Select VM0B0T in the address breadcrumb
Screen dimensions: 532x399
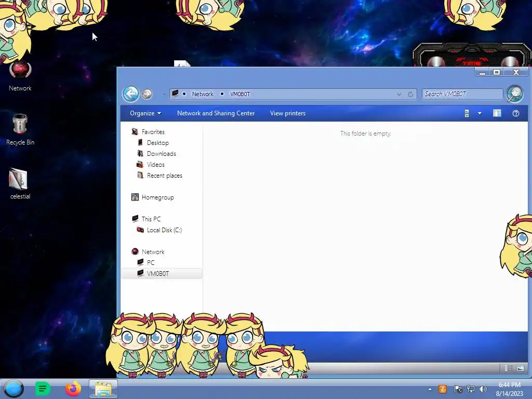(240, 94)
